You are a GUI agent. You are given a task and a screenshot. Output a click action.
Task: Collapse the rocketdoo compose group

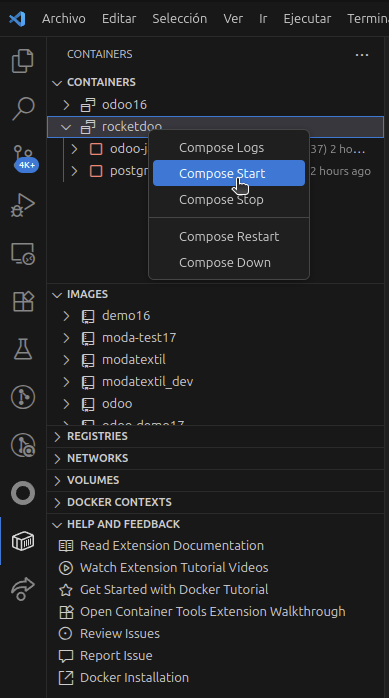[x=66, y=127]
